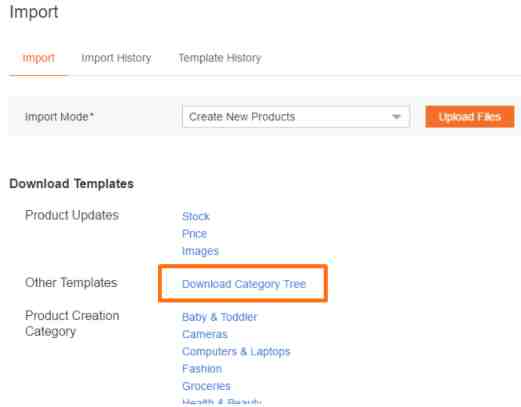This screenshot has height=407, width=521.
Task: Select the Cameras category template
Action: coord(205,334)
